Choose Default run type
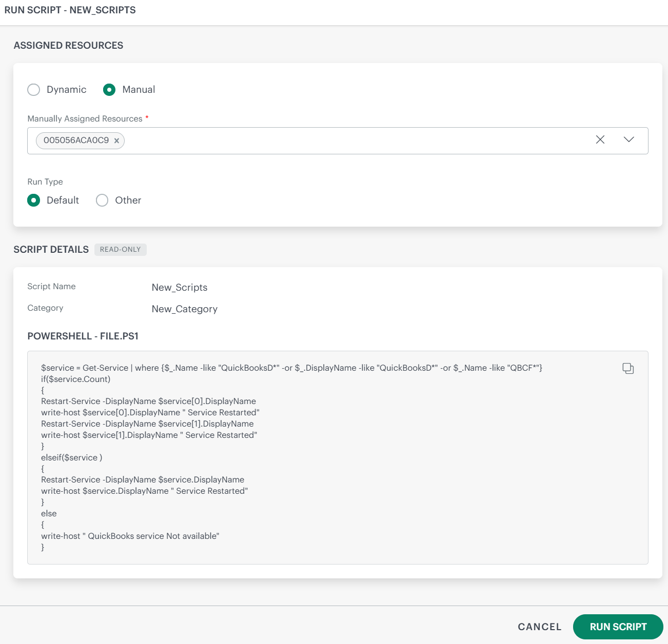This screenshot has height=644, width=668. coord(33,200)
